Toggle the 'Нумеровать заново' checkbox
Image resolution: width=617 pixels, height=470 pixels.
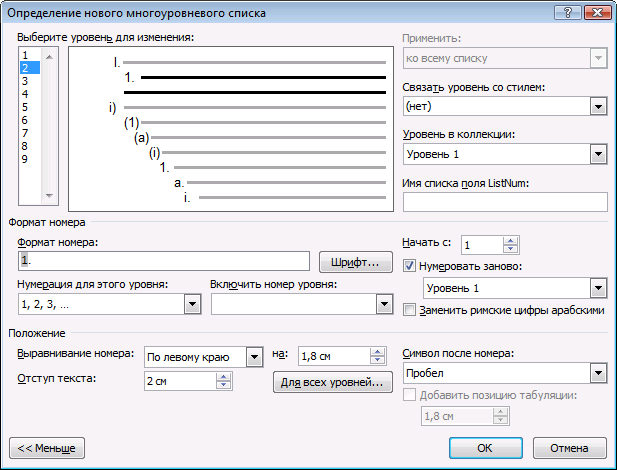point(409,266)
